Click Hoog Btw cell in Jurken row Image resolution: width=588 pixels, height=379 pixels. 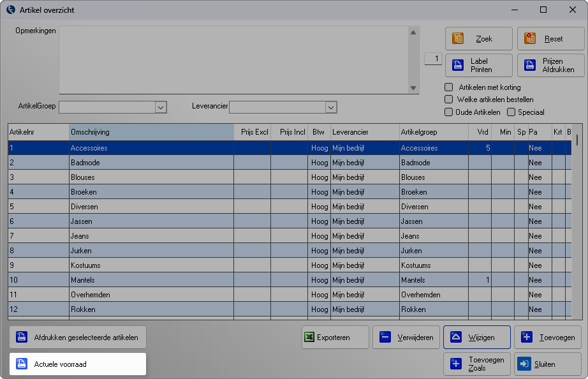tap(320, 250)
